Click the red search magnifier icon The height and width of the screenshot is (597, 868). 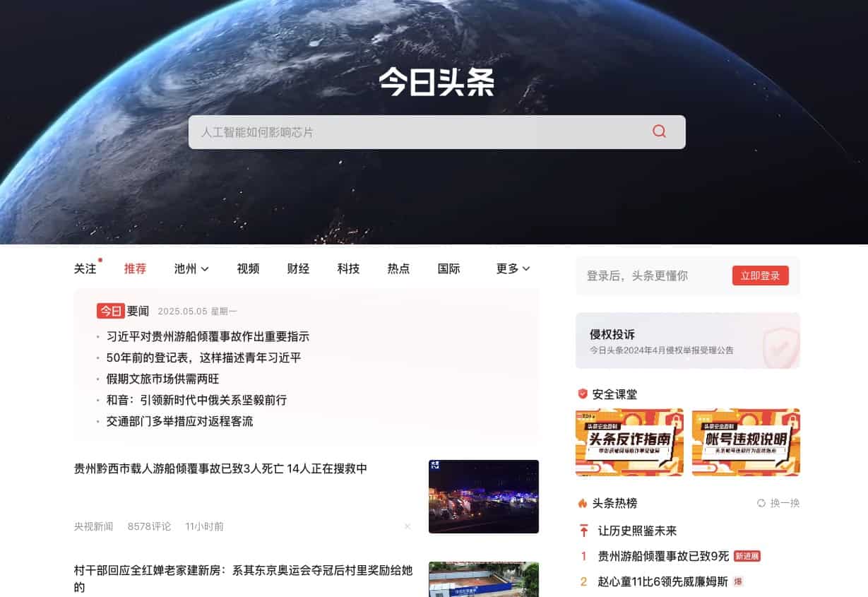(x=659, y=131)
